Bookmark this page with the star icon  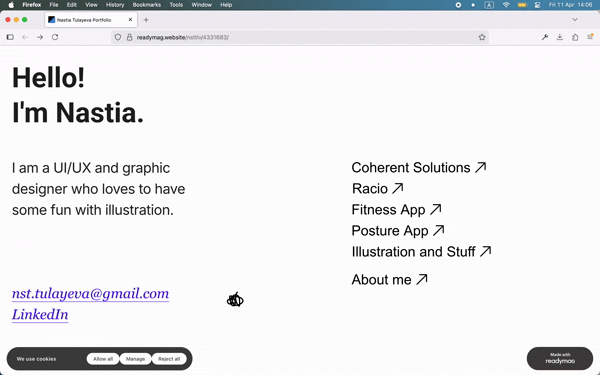482,37
